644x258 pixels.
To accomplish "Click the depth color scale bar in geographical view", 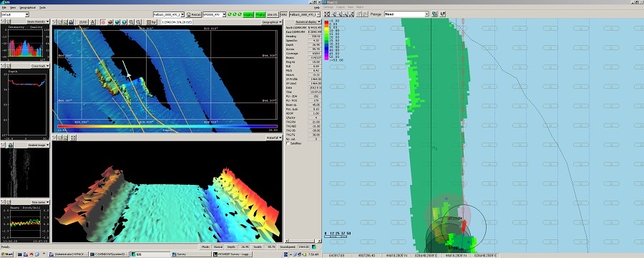I will [x=168, y=126].
